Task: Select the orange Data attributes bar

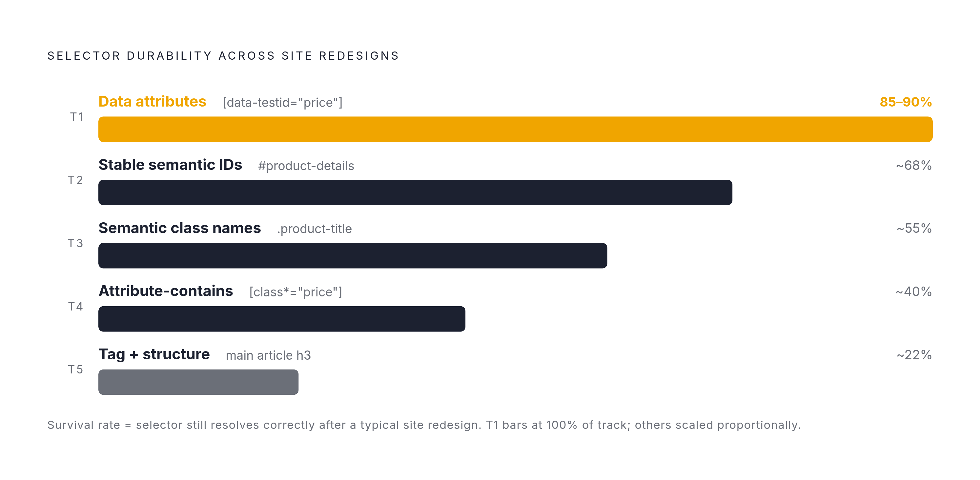Action: (516, 129)
